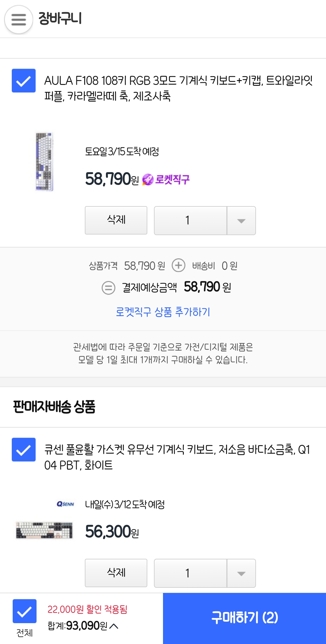
Task: Click the QSENN brand logo
Action: (66, 504)
